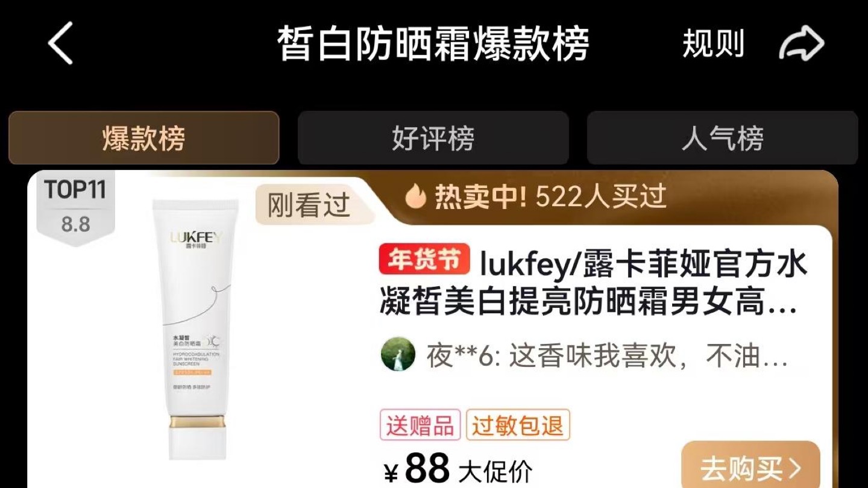This screenshot has height=488, width=868.
Task: Tap the 热卖中 522人买过 banner text
Action: tap(550, 196)
